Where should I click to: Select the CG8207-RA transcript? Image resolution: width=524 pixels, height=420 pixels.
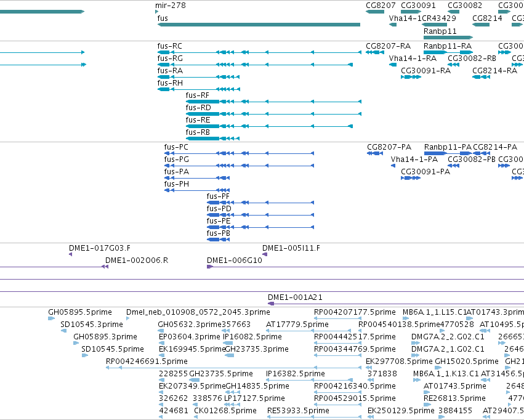(x=374, y=52)
